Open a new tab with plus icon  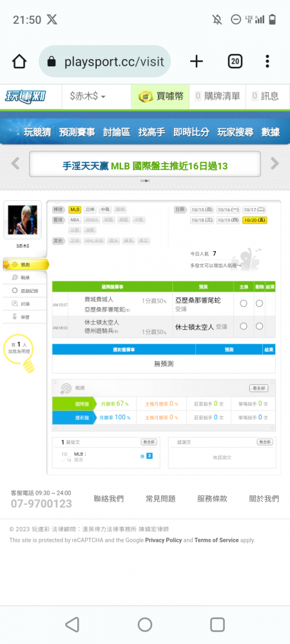pos(197,62)
